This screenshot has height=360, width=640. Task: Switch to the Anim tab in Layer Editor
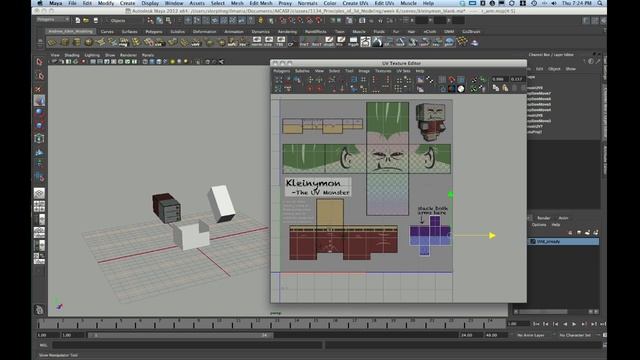point(563,218)
